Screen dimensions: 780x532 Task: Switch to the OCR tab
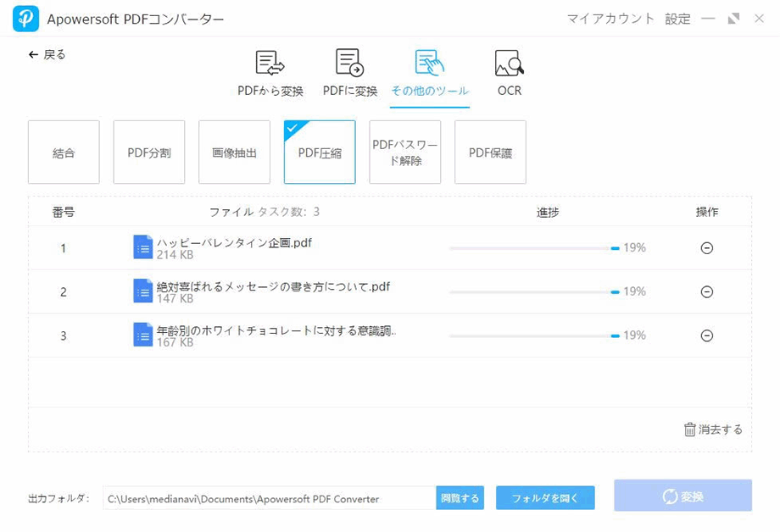[x=510, y=74]
